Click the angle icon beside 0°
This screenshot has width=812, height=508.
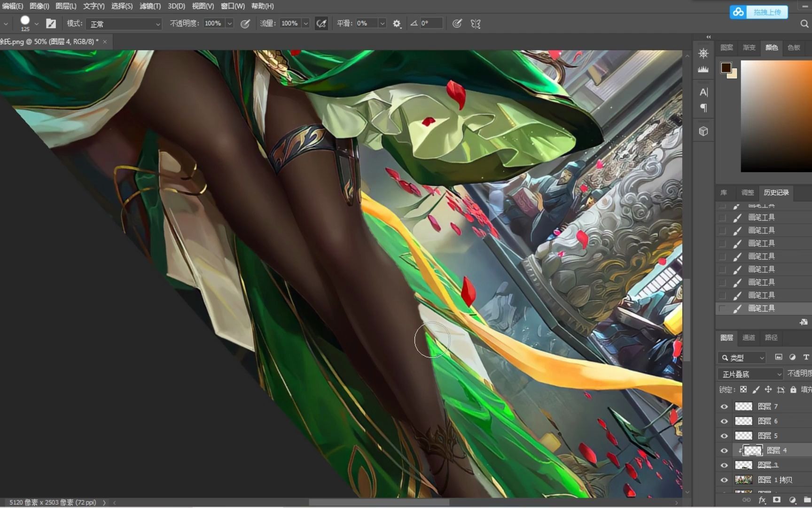click(414, 23)
